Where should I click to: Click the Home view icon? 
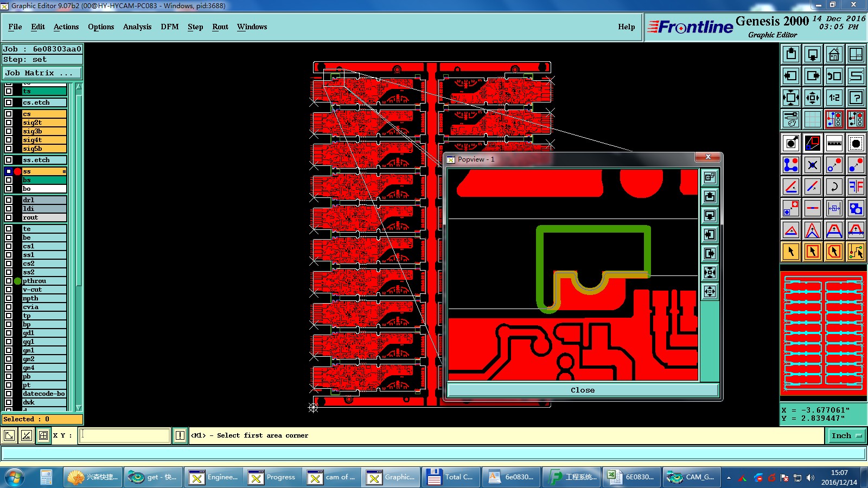(834, 54)
